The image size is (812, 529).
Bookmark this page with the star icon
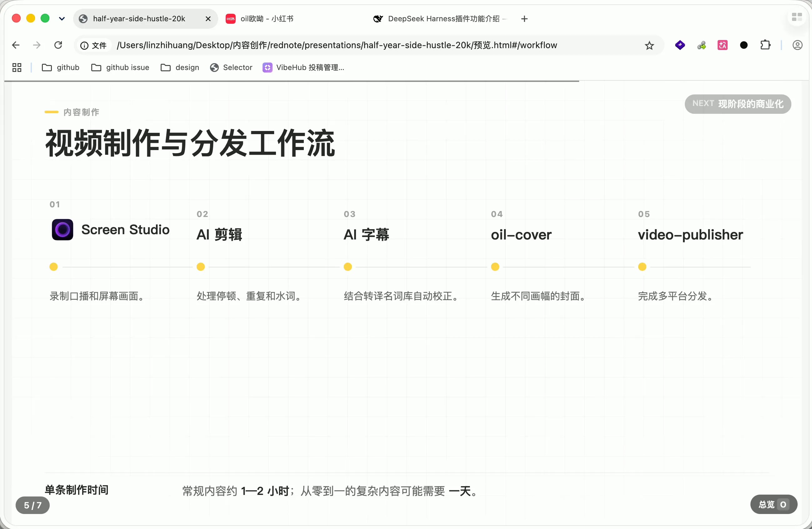pos(649,45)
